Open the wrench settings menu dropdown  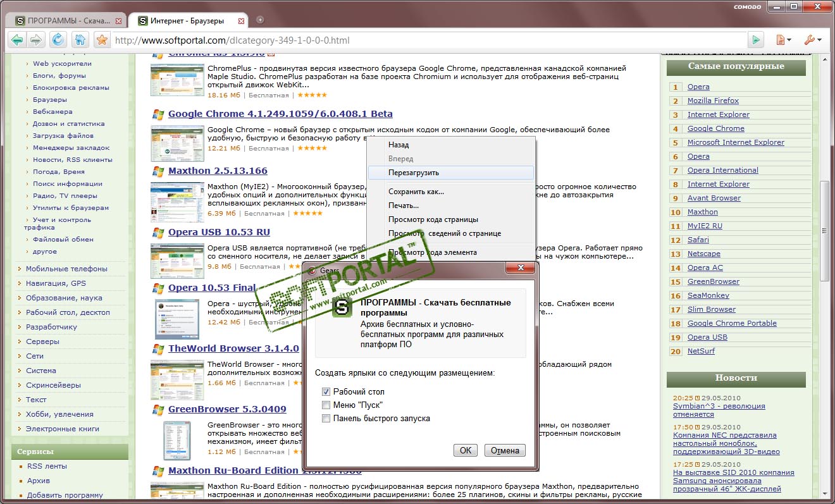pos(812,40)
